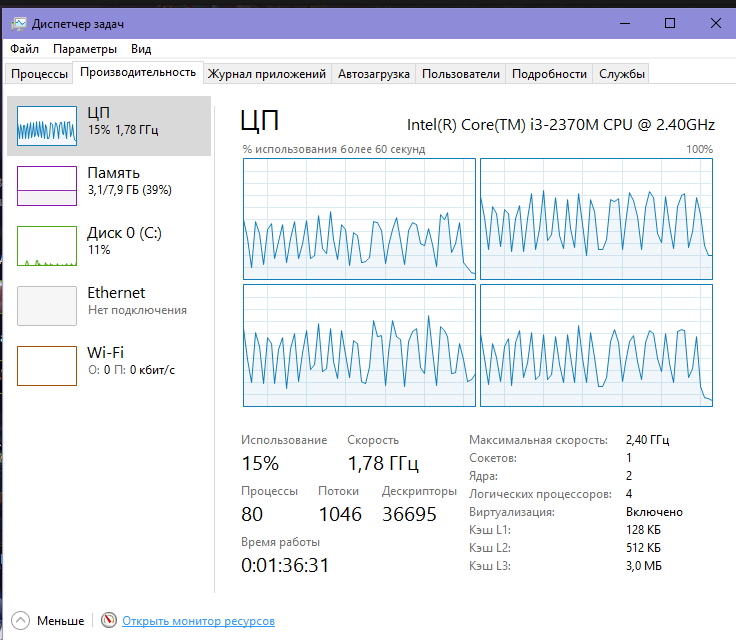The width and height of the screenshot is (736, 640).
Task: Open the Файл menu
Action: 24,49
